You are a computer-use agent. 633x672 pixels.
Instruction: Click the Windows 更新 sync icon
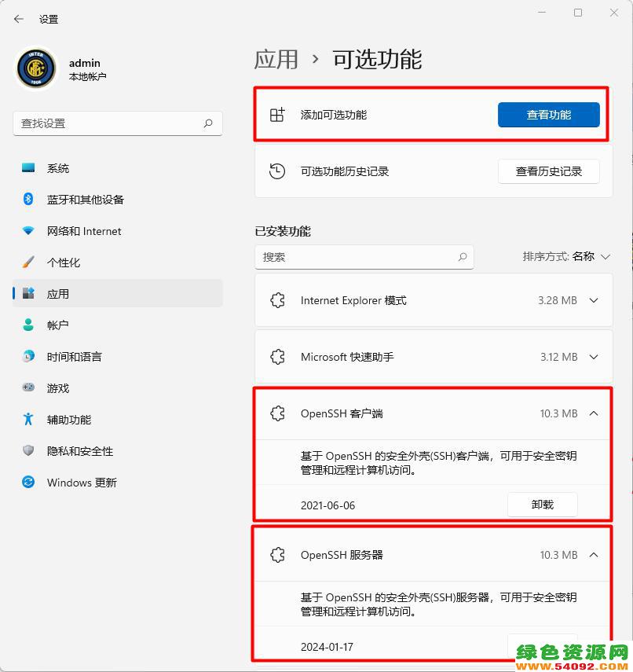click(x=28, y=482)
